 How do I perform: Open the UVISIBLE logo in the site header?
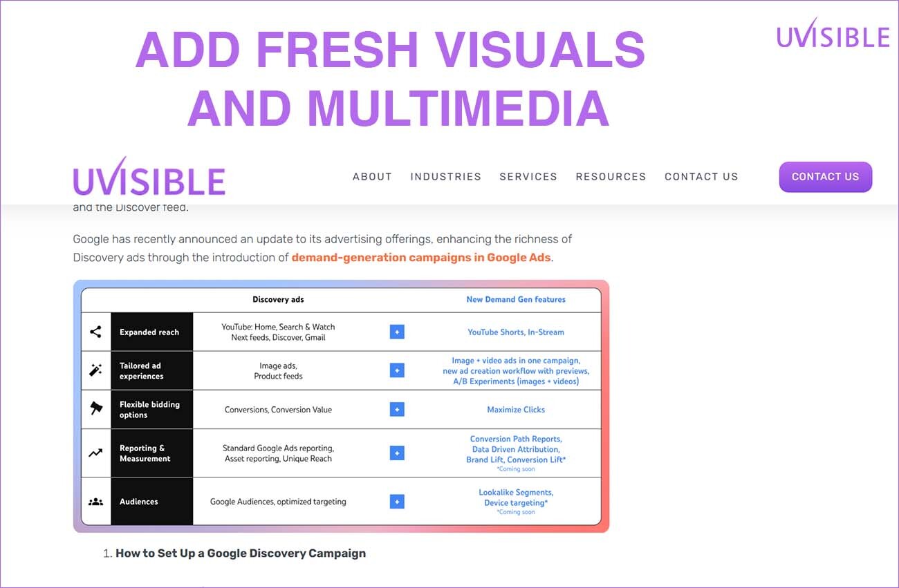149,176
